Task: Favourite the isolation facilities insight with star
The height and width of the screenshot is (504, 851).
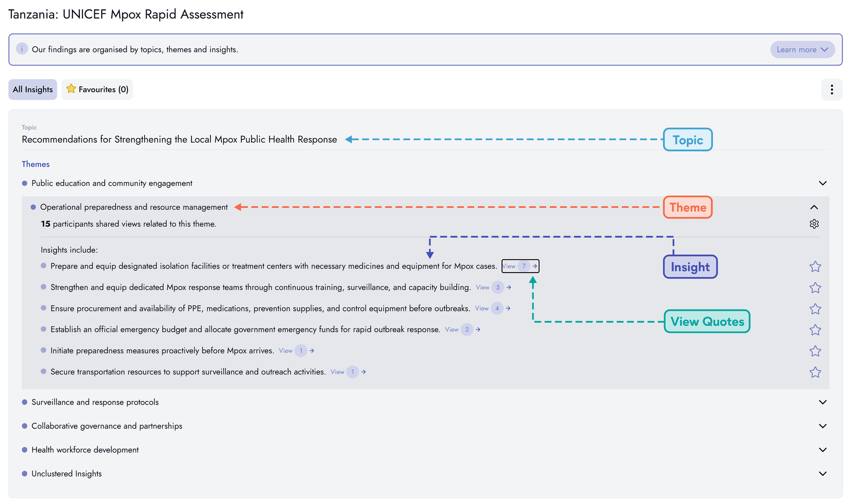Action: click(x=815, y=266)
